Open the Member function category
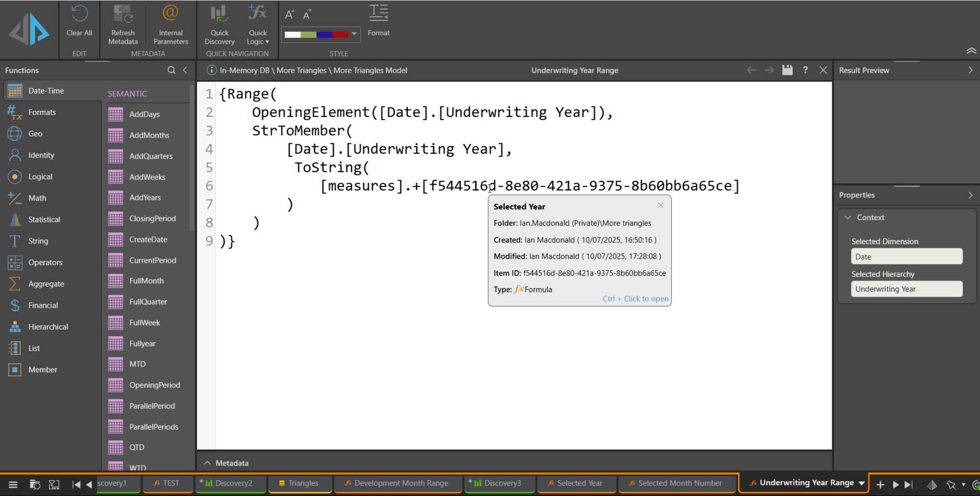Viewport: 980px width, 496px height. (51, 369)
